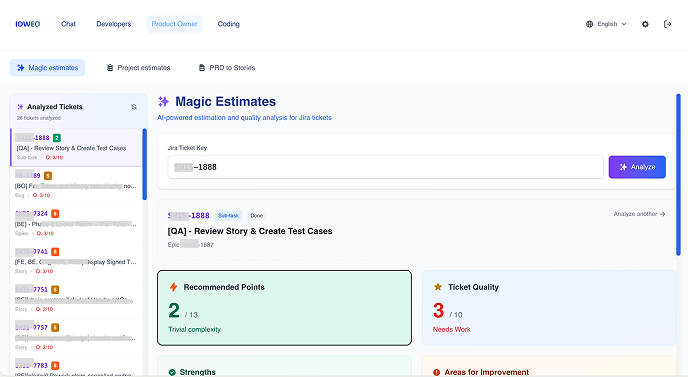
Task: Click the lightning icon beside Recommended Points
Action: 173,287
